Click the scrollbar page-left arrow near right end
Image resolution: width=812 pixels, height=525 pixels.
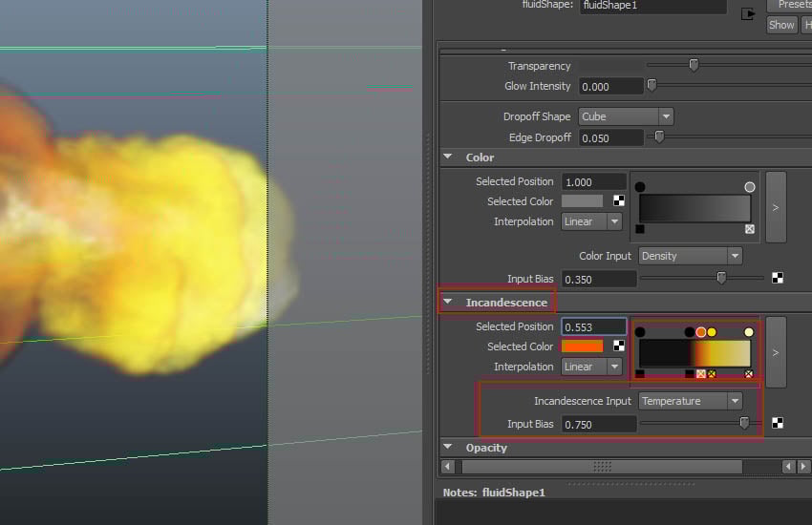click(788, 467)
